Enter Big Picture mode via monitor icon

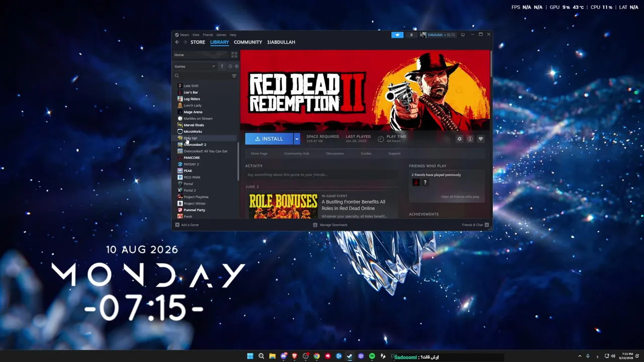(x=463, y=35)
